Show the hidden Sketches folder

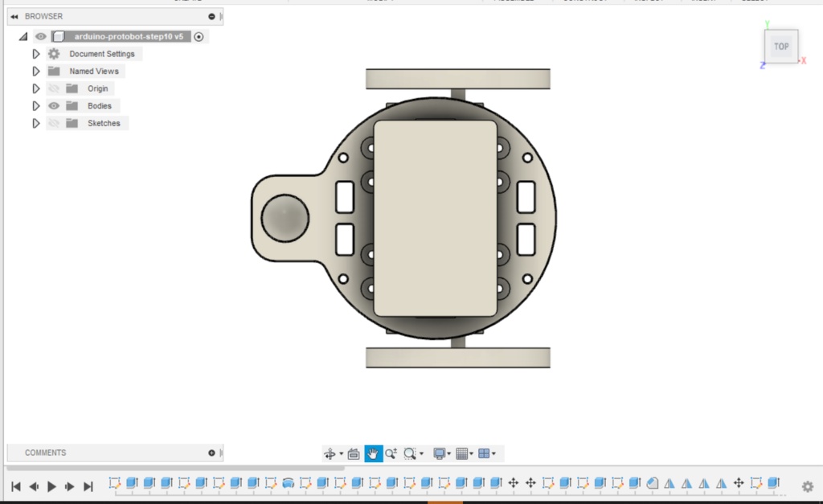(54, 123)
